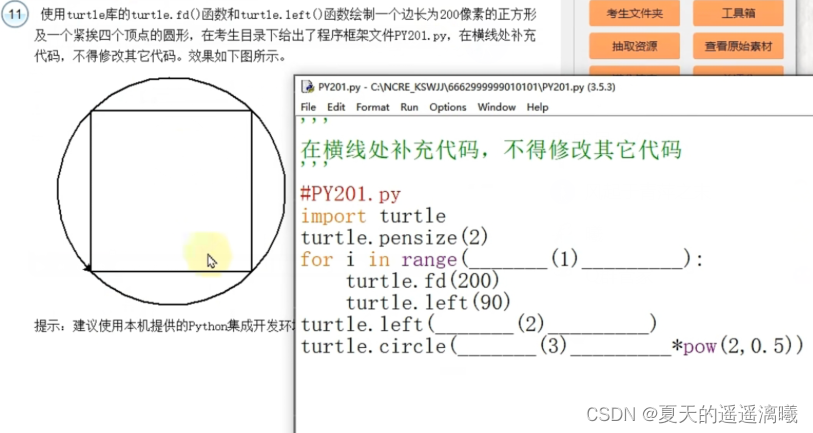
Task: Click the Python file icon in IDLE title bar
Action: [x=307, y=87]
